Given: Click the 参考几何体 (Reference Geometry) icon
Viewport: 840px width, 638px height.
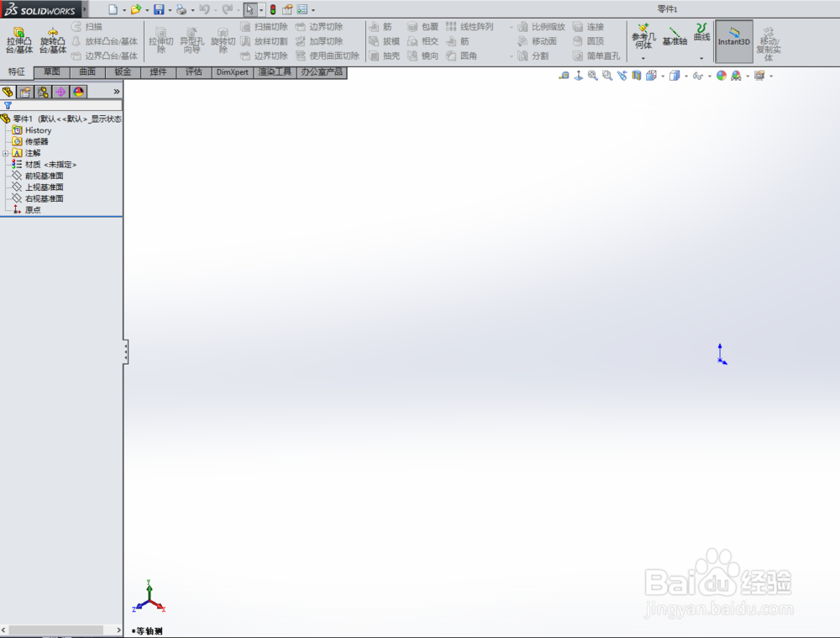Looking at the screenshot, I should click(643, 37).
